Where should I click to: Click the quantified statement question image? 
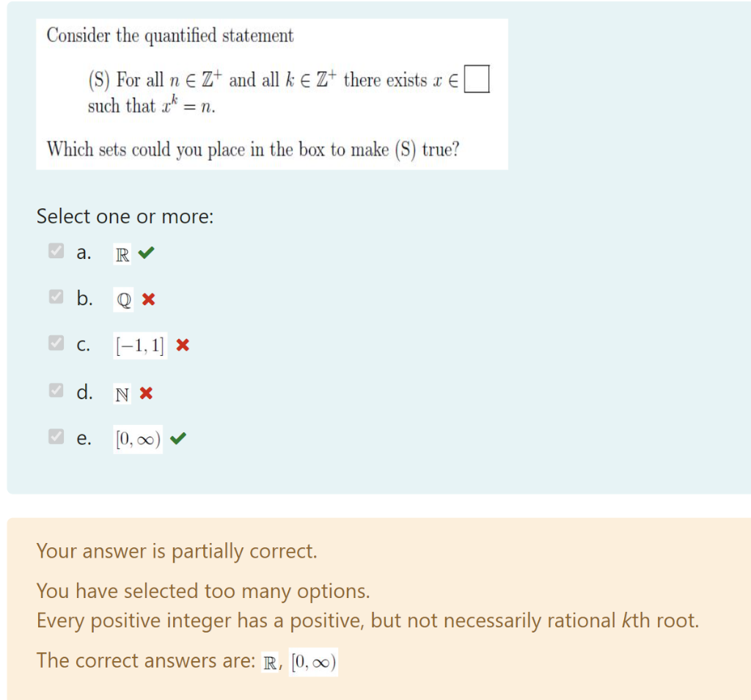271,92
